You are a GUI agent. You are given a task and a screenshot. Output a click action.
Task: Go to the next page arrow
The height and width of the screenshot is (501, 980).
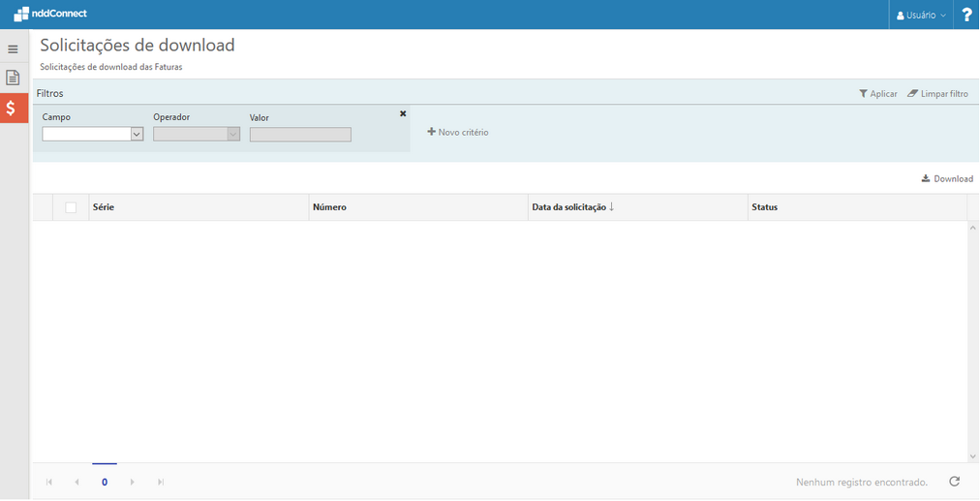[x=133, y=483]
